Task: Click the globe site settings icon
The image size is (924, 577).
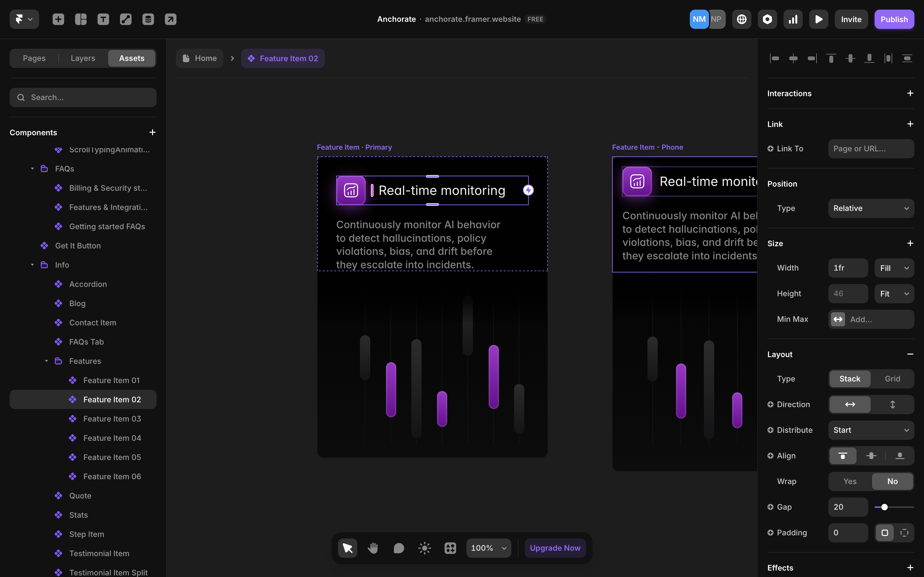Action: coord(741,19)
